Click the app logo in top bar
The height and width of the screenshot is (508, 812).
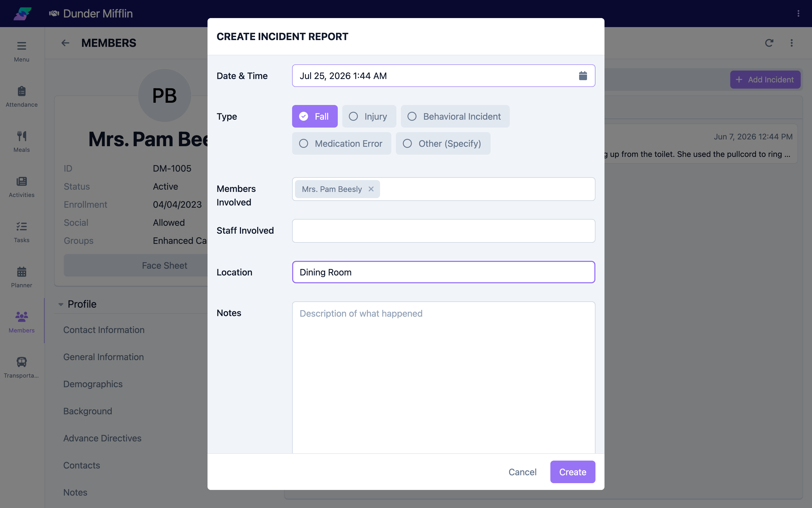[23, 14]
